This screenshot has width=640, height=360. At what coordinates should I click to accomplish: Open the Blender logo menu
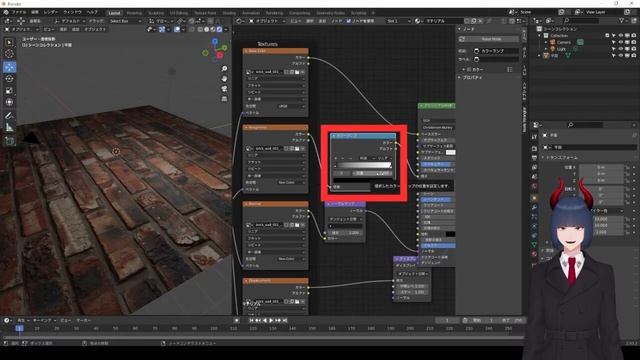(x=6, y=13)
